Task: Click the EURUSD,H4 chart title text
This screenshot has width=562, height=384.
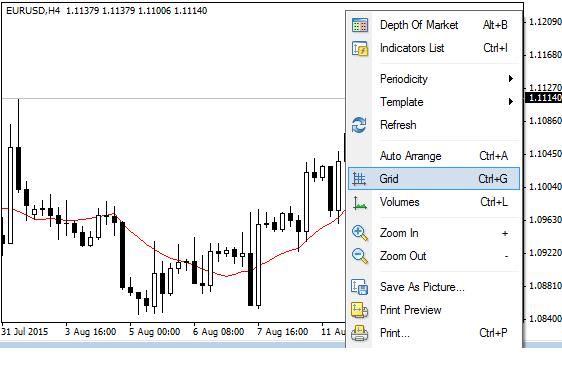Action: tap(33, 11)
